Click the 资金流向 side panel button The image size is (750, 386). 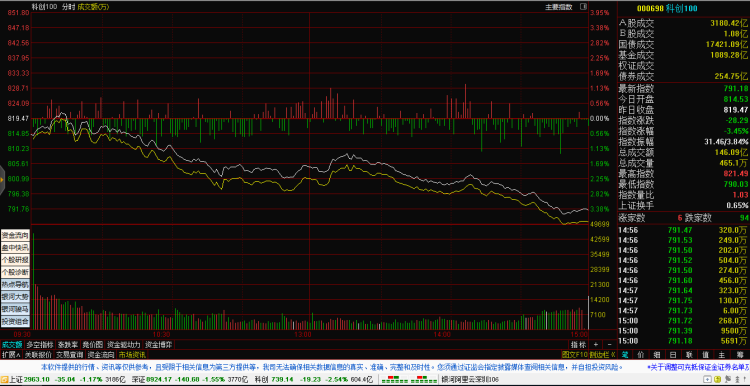[15, 235]
